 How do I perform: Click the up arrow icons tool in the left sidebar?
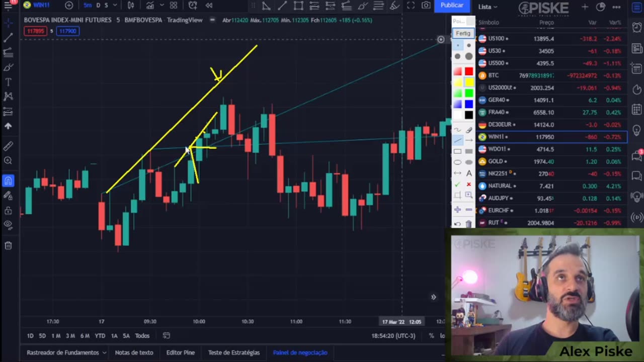tap(8, 126)
